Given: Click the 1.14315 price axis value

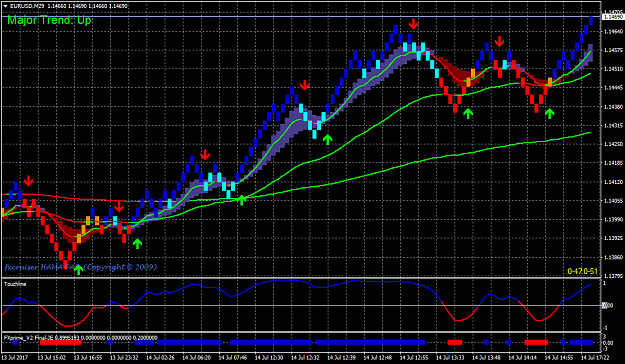Looking at the screenshot, I should [614, 126].
